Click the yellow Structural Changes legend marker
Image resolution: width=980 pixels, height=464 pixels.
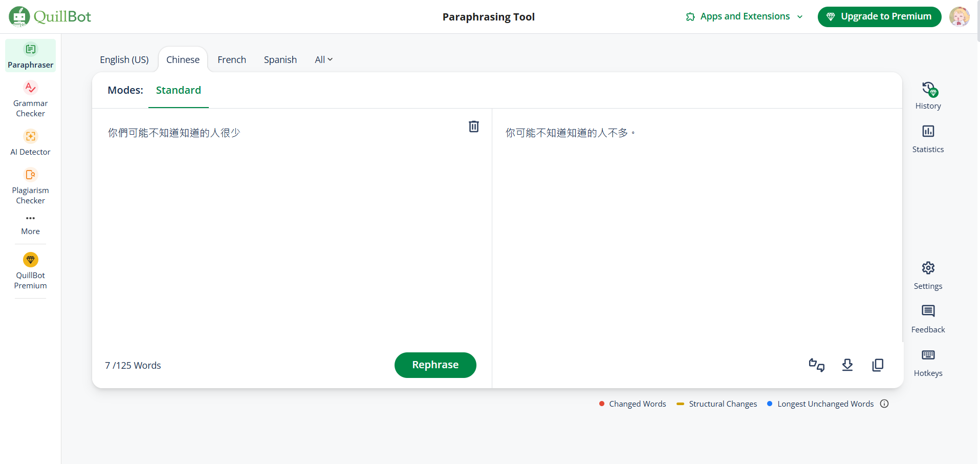pos(680,404)
